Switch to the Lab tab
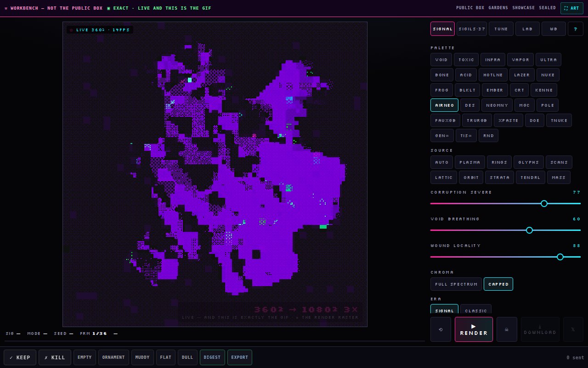The height and width of the screenshot is (368, 588). [x=527, y=29]
